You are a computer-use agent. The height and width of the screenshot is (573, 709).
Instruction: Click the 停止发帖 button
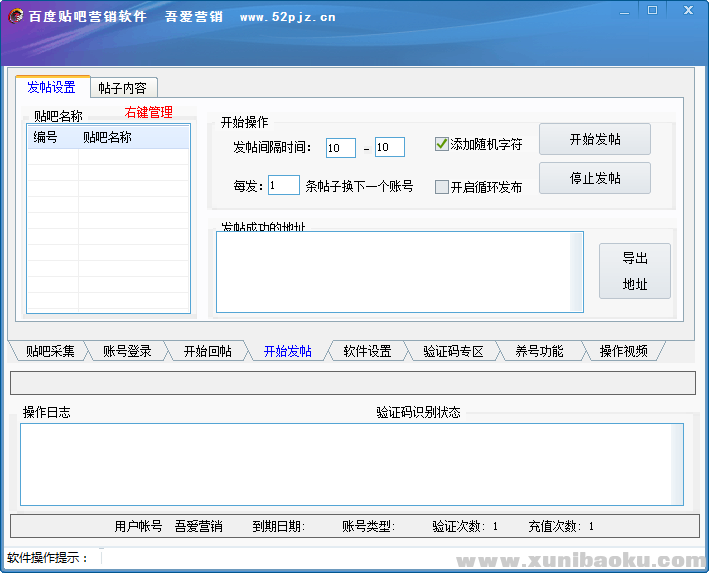coord(595,178)
